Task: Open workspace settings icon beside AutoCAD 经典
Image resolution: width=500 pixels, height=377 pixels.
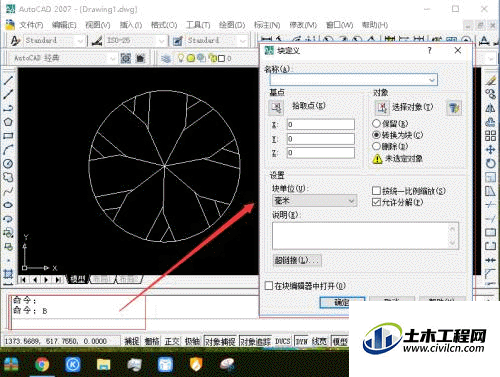Action: (x=126, y=58)
